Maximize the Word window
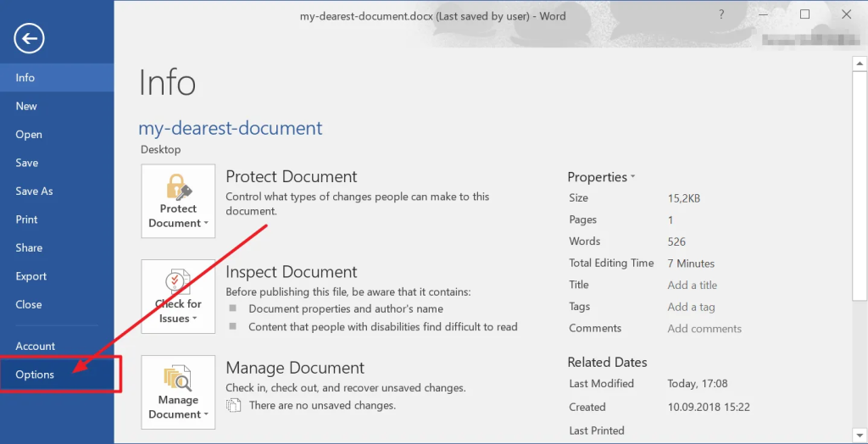Screen dimensions: 868x444 (x=805, y=14)
